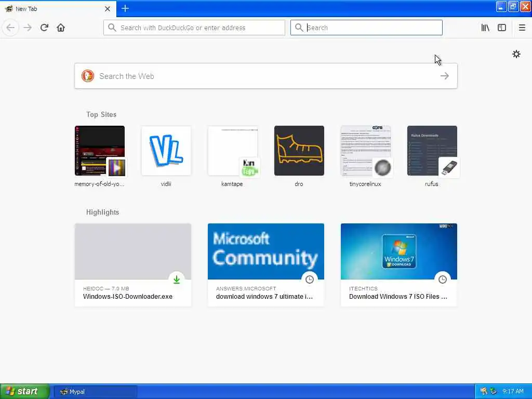Image resolution: width=532 pixels, height=399 pixels.
Task: Submit web search with arrow button
Action: 445,76
